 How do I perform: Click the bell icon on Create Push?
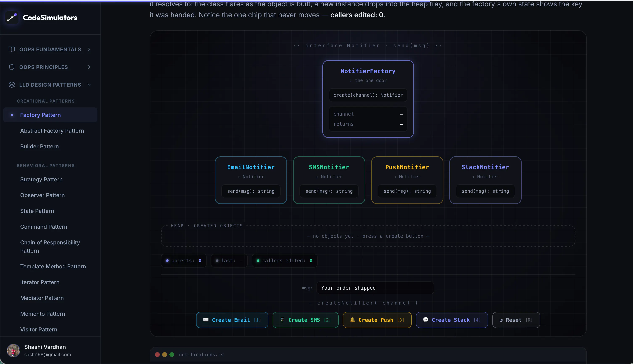[x=352, y=320]
